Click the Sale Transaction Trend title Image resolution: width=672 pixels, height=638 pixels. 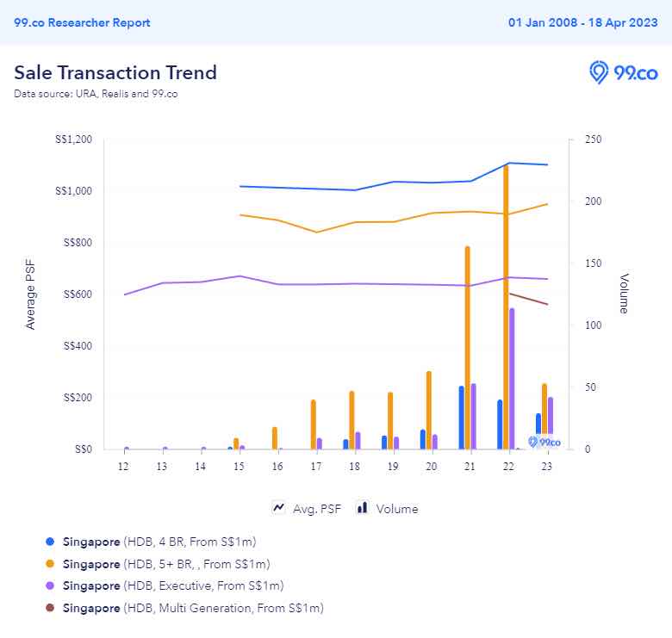(x=115, y=72)
